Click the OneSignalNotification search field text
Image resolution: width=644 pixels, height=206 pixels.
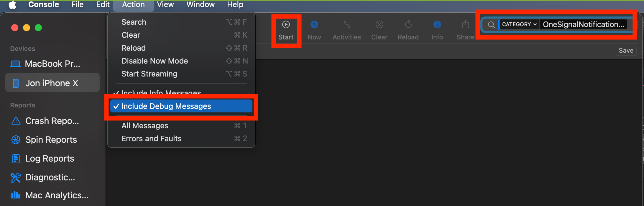[583, 24]
